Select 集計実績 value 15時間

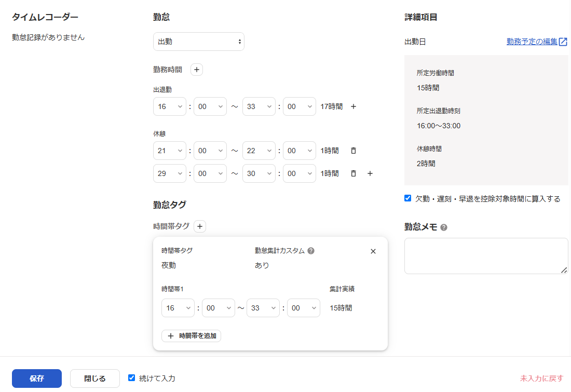click(341, 308)
